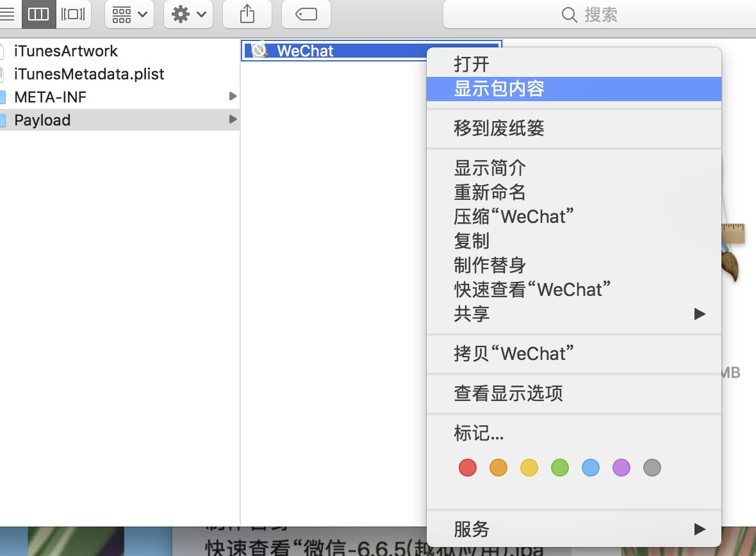
Task: Click the WeChat app icon
Action: pos(260,50)
